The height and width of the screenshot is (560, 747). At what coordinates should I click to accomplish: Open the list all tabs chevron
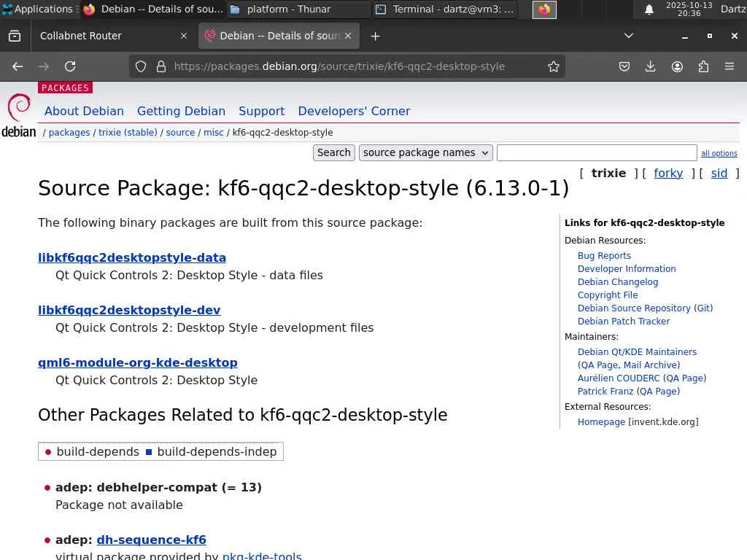(629, 36)
